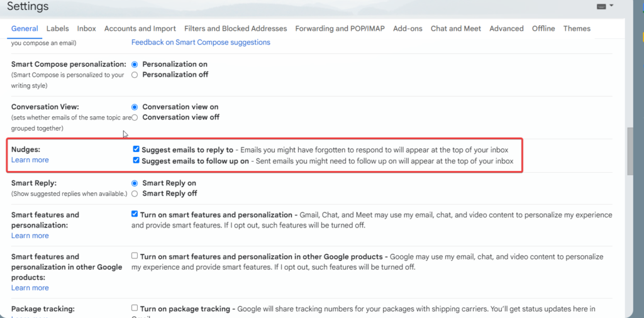Switch to the Inbox tab
Image resolution: width=644 pixels, height=318 pixels.
point(86,29)
